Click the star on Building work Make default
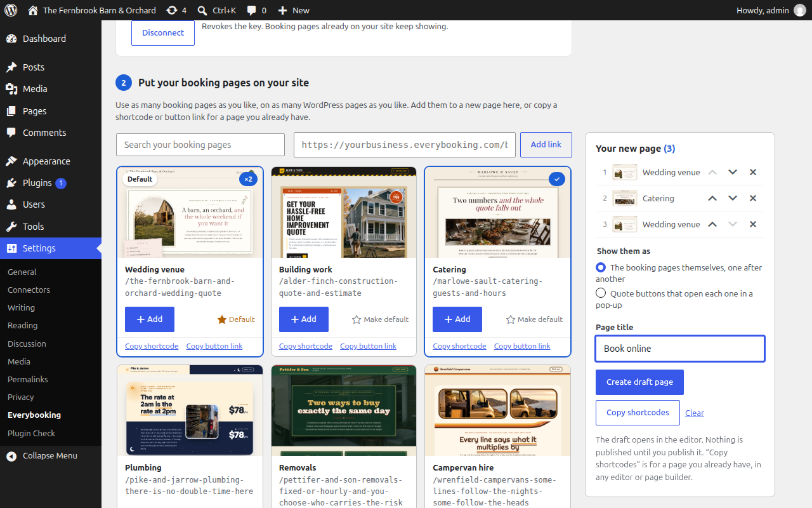The height and width of the screenshot is (508, 812). (x=357, y=319)
